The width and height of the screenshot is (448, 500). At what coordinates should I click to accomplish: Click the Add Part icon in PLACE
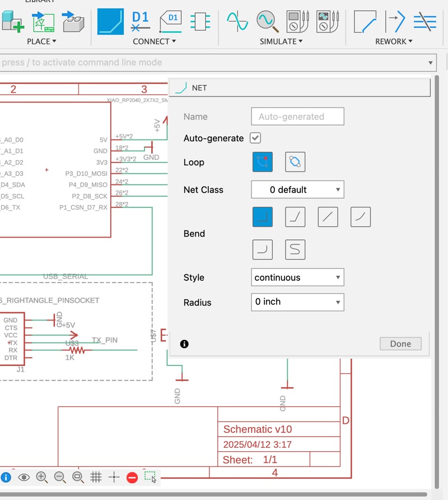click(13, 22)
